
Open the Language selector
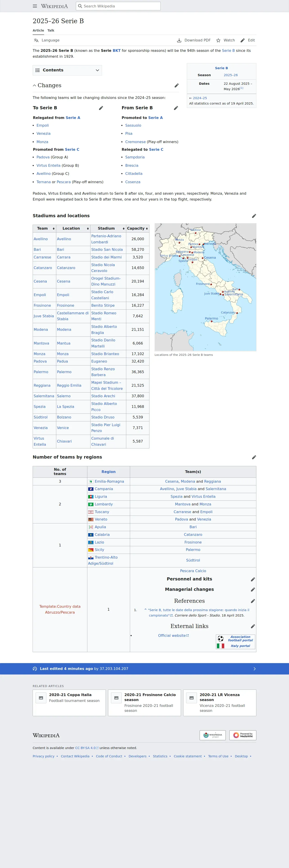[x=47, y=40]
